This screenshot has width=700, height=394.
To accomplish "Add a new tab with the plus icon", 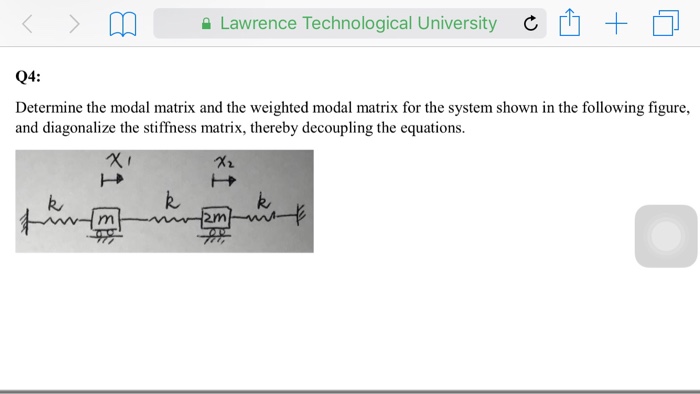I will pyautogui.click(x=616, y=24).
